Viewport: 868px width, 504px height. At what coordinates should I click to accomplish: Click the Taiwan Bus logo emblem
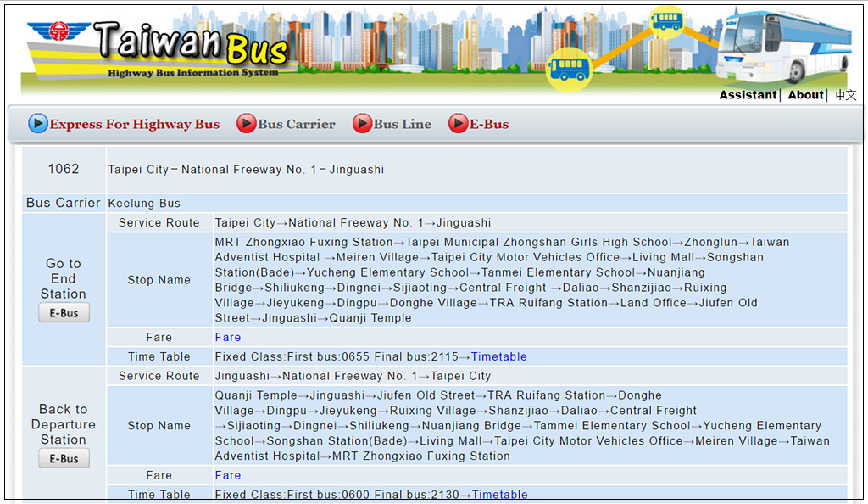[58, 31]
